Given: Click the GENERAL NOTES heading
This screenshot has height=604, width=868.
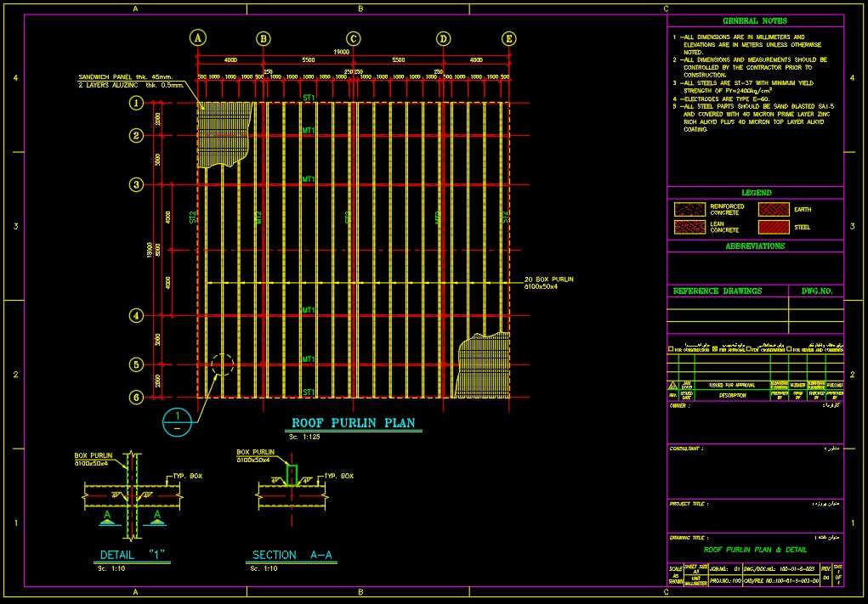Looking at the screenshot, I should (x=755, y=20).
